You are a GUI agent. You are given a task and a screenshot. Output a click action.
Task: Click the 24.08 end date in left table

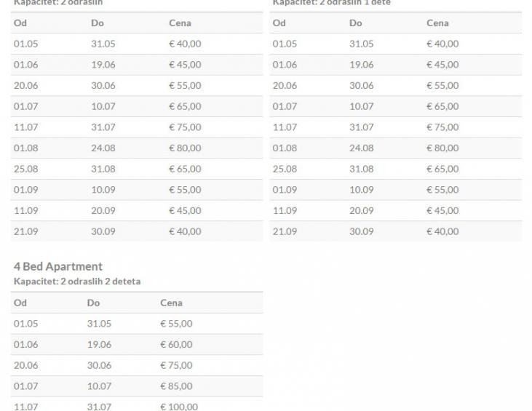coord(103,148)
